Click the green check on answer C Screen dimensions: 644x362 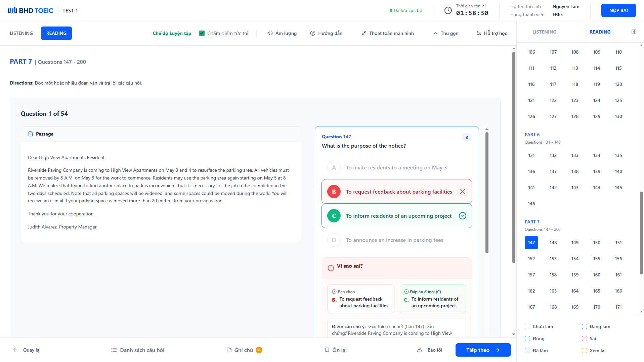(x=463, y=216)
